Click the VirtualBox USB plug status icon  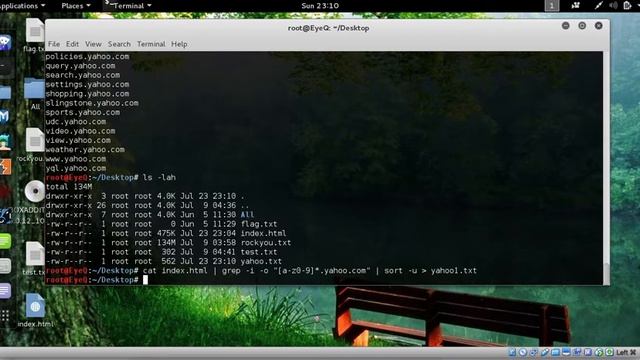click(x=544, y=352)
